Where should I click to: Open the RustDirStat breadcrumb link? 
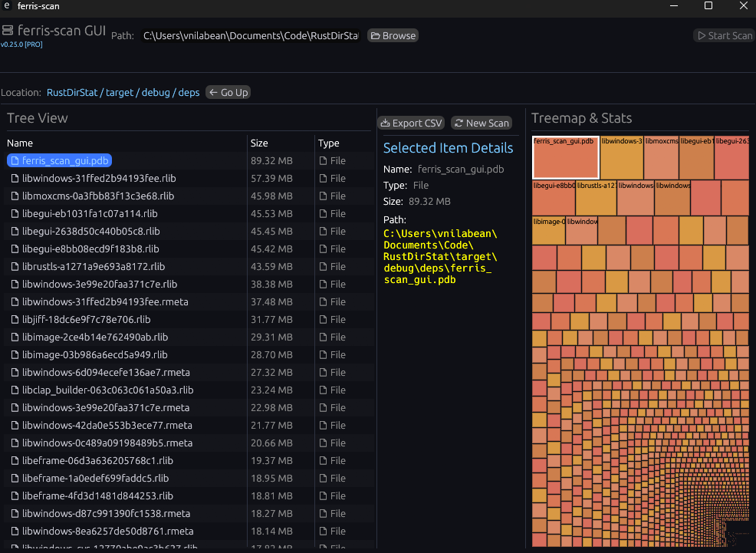pyautogui.click(x=72, y=92)
